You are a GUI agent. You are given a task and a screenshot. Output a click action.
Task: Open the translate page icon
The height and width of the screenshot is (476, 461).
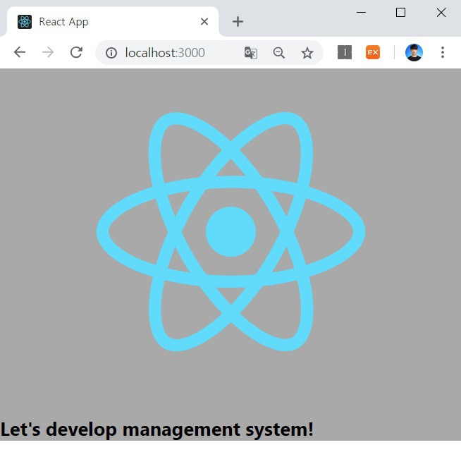250,53
